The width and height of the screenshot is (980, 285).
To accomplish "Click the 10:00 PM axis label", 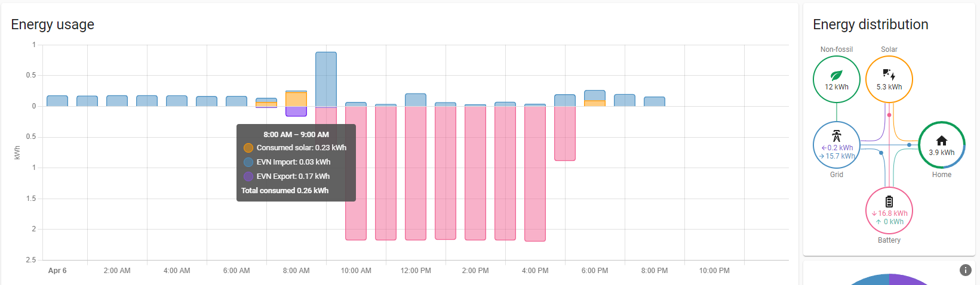I will (x=714, y=271).
